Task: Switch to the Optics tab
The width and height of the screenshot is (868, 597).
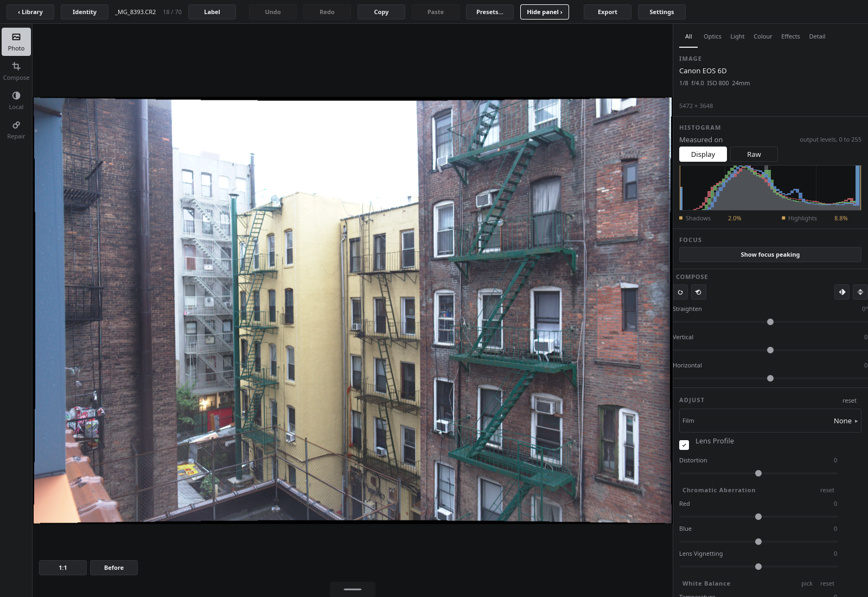Action: tap(712, 36)
